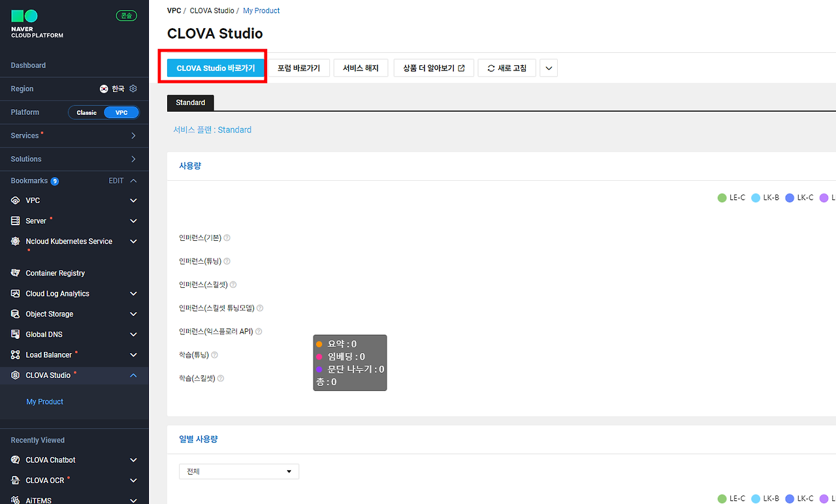Expand the Server bookmark chevron
Screen dimensions: 836x504
coord(133,221)
